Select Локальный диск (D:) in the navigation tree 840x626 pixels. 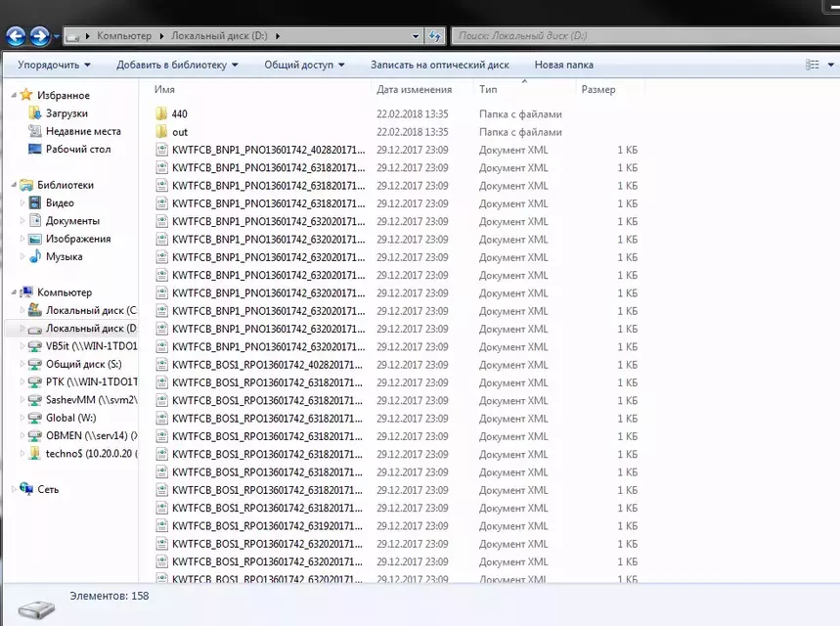click(x=91, y=328)
